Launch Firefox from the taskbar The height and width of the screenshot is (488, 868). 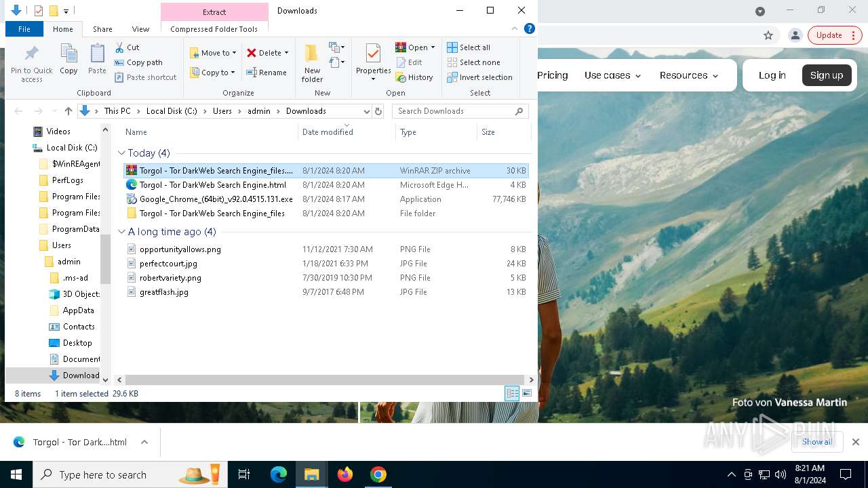point(345,474)
